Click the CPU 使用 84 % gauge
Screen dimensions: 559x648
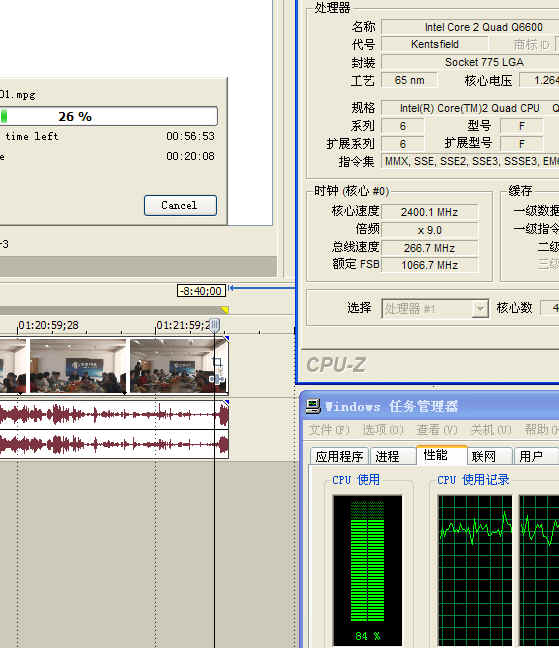click(x=367, y=569)
